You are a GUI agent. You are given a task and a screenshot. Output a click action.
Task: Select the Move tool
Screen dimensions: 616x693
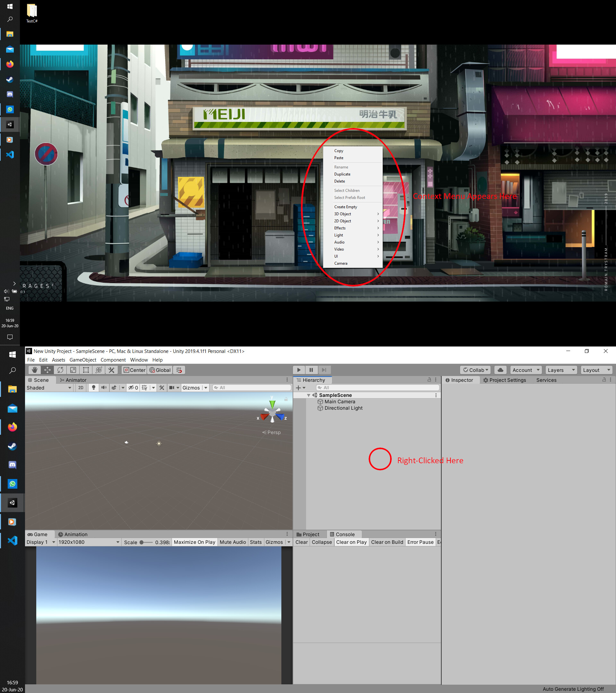tap(47, 370)
